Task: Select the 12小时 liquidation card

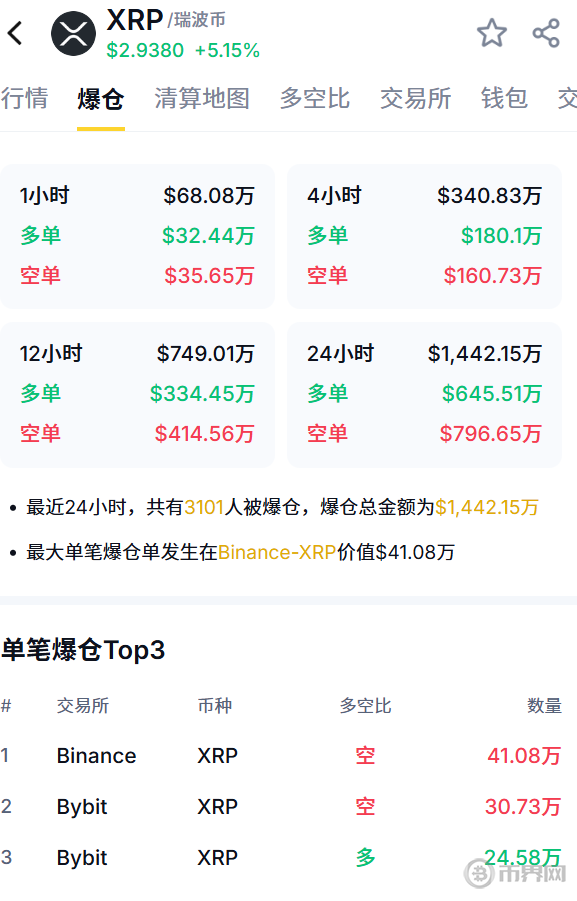Action: 137,394
